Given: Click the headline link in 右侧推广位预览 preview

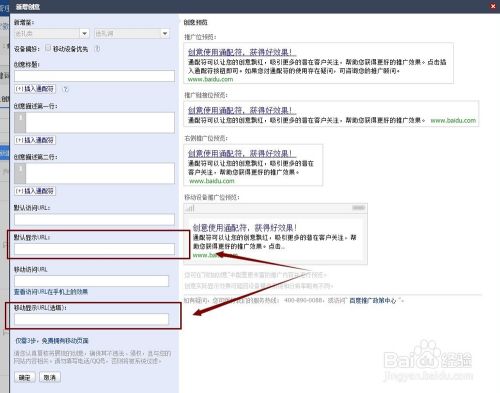Looking at the screenshot, I should click(x=242, y=154).
